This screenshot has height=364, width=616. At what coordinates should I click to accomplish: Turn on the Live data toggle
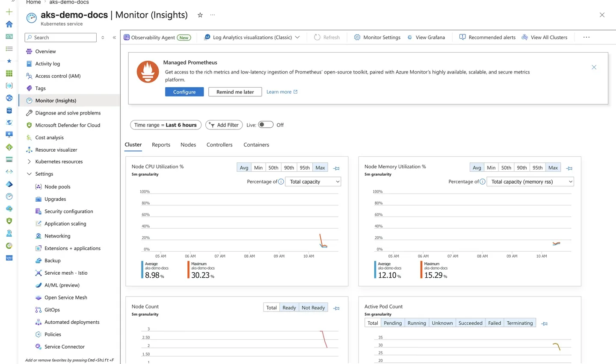tap(266, 125)
